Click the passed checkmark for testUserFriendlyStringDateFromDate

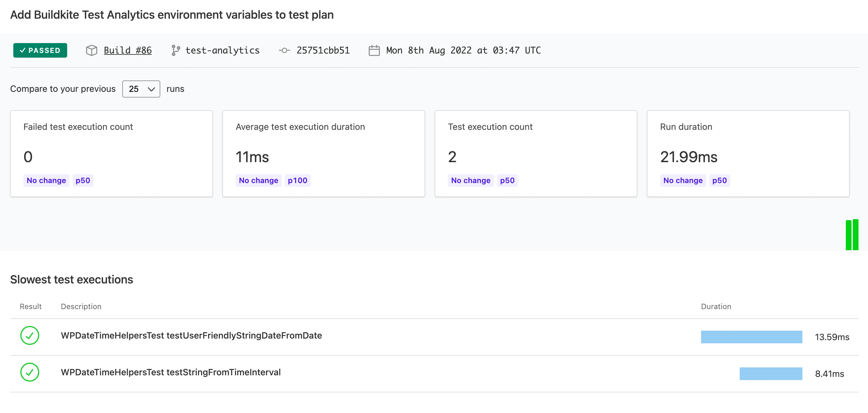(x=30, y=335)
